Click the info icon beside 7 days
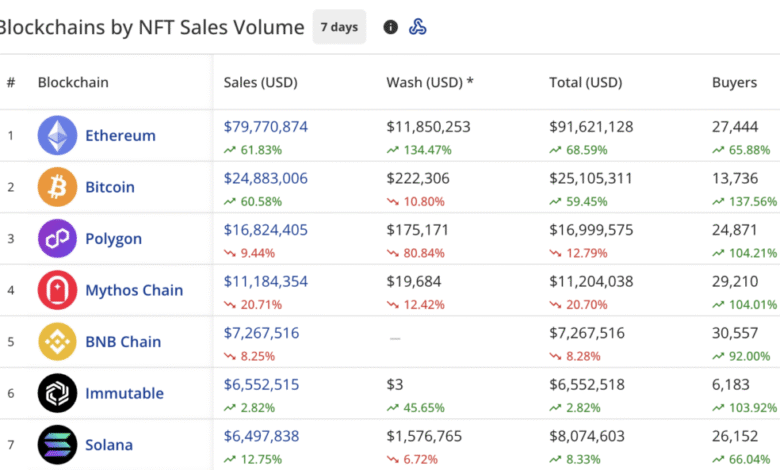The image size is (780, 470). tap(390, 27)
